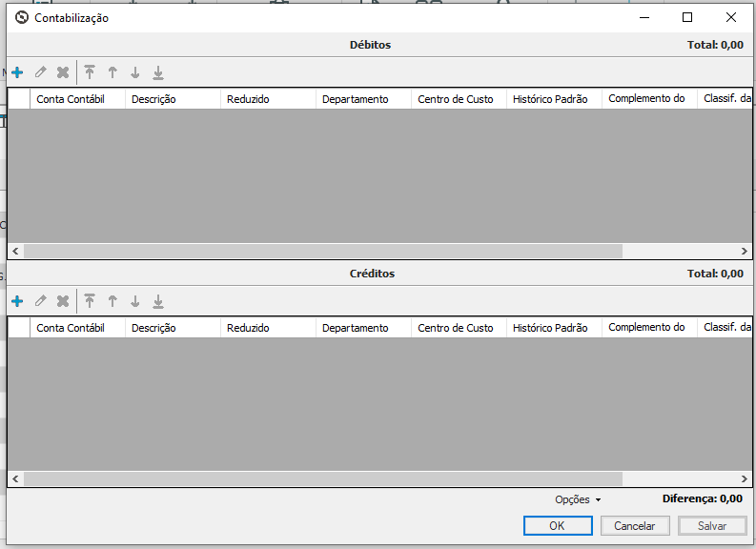Click Histórico Padrão column header in Débitos

click(550, 99)
